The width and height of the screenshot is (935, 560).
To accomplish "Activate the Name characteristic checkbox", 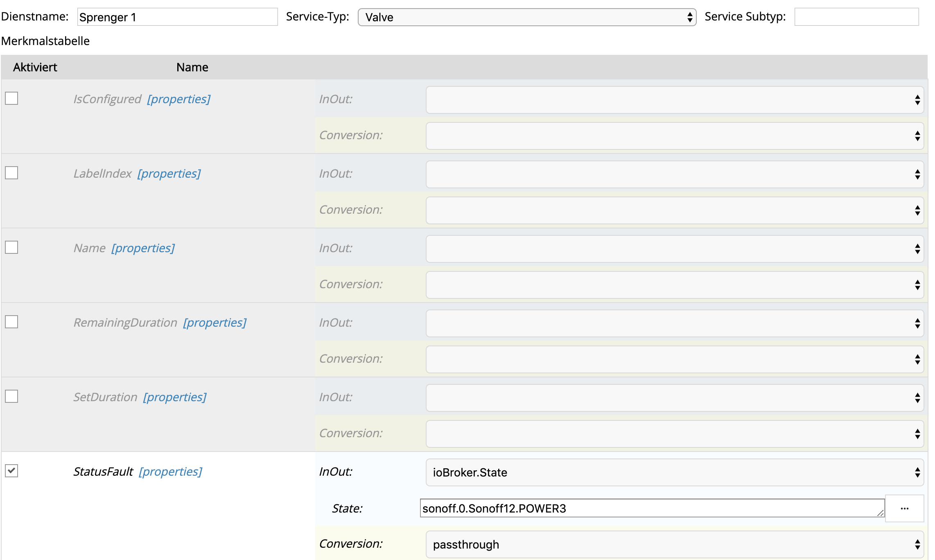I will [11, 247].
